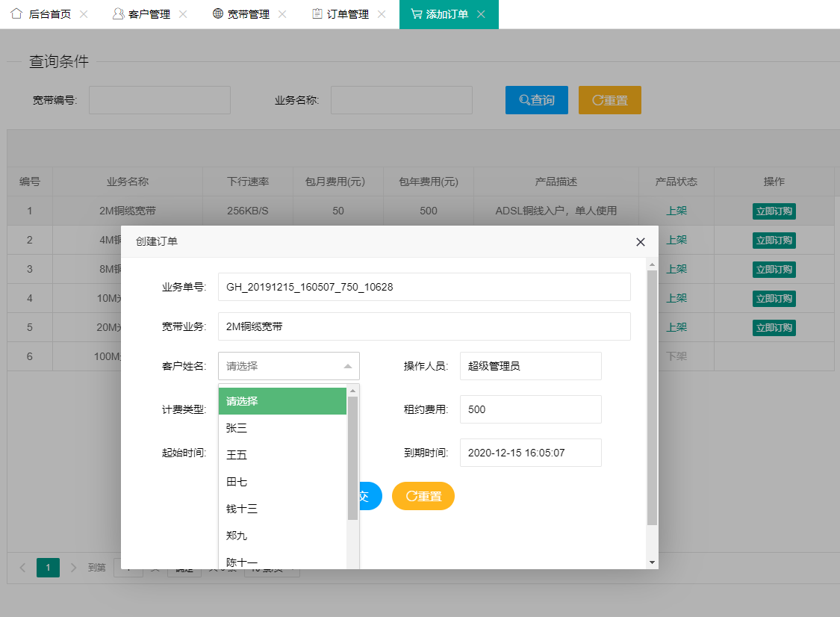Click the 业务名称 search input
The width and height of the screenshot is (840, 617).
401,100
